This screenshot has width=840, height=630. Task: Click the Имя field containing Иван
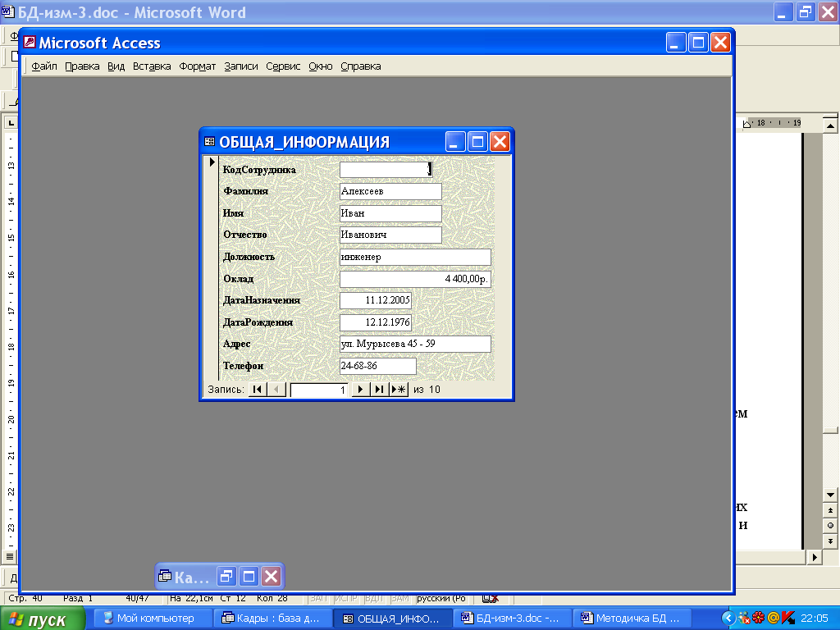pos(390,213)
